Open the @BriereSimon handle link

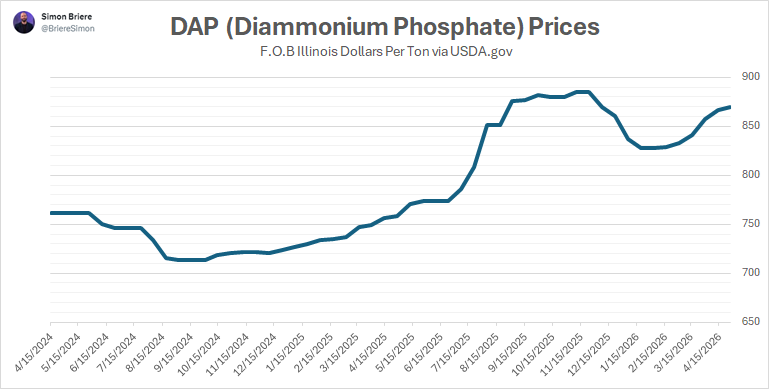tap(68, 29)
